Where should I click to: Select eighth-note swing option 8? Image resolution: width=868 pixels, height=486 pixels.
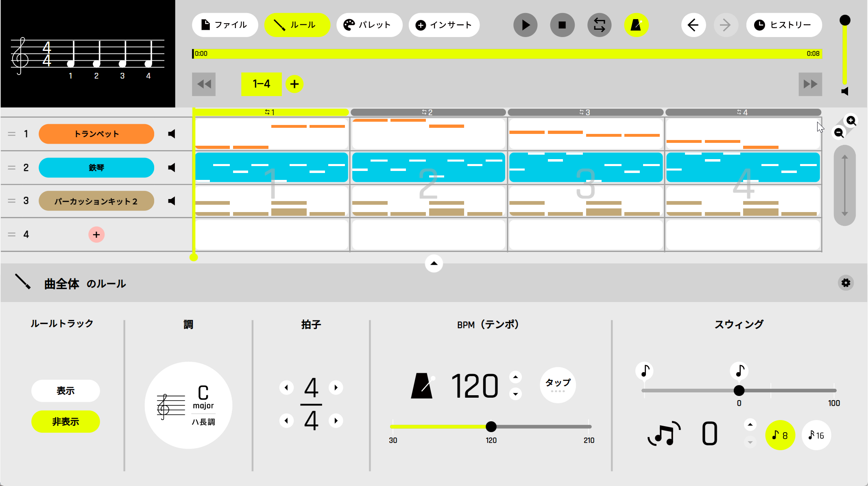[780, 435]
